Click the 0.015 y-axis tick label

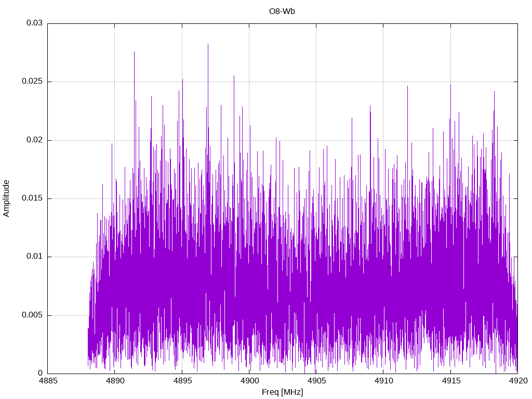32,198
